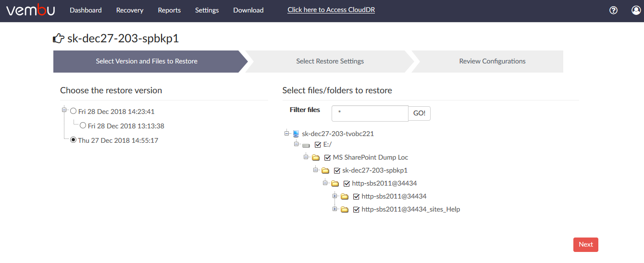This screenshot has height=263, width=644.
Task: Click the MS SharePoint Dump Loc label
Action: (371, 157)
